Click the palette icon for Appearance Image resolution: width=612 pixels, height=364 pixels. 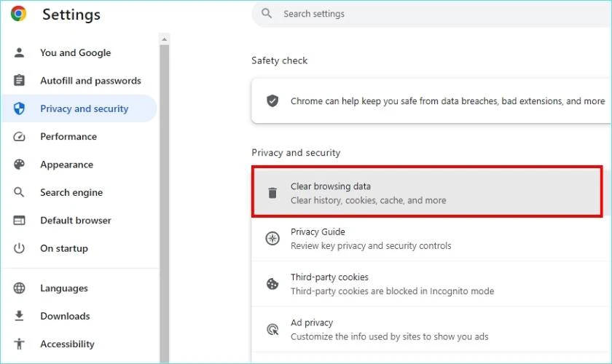pyautogui.click(x=19, y=165)
